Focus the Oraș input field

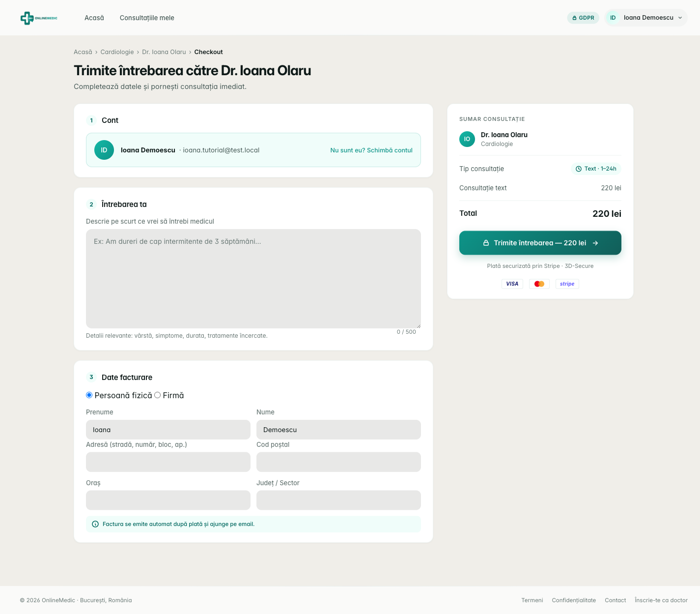click(168, 500)
